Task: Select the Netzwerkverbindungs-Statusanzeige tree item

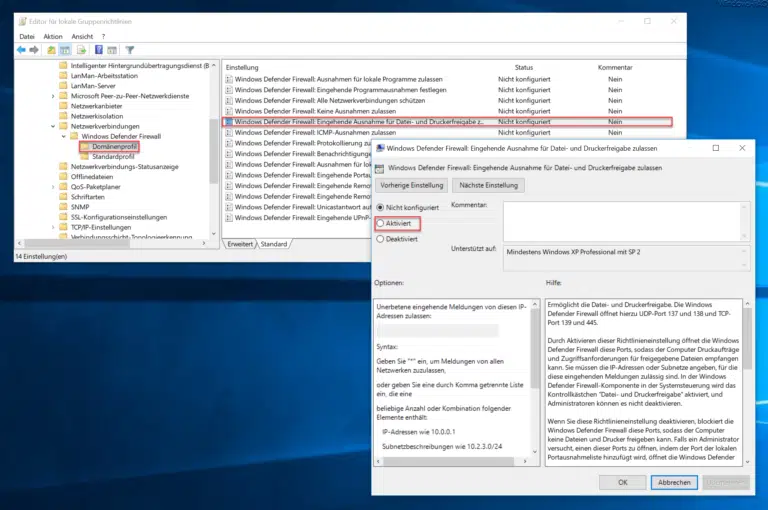Action: (x=124, y=167)
